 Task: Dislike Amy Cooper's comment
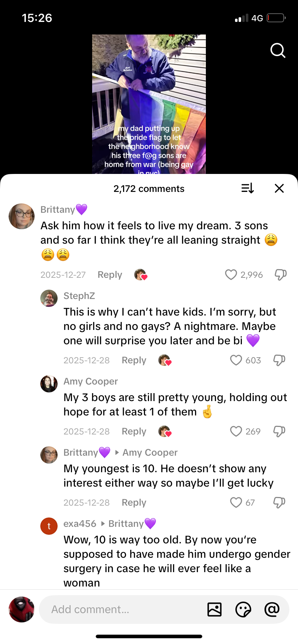click(x=279, y=432)
